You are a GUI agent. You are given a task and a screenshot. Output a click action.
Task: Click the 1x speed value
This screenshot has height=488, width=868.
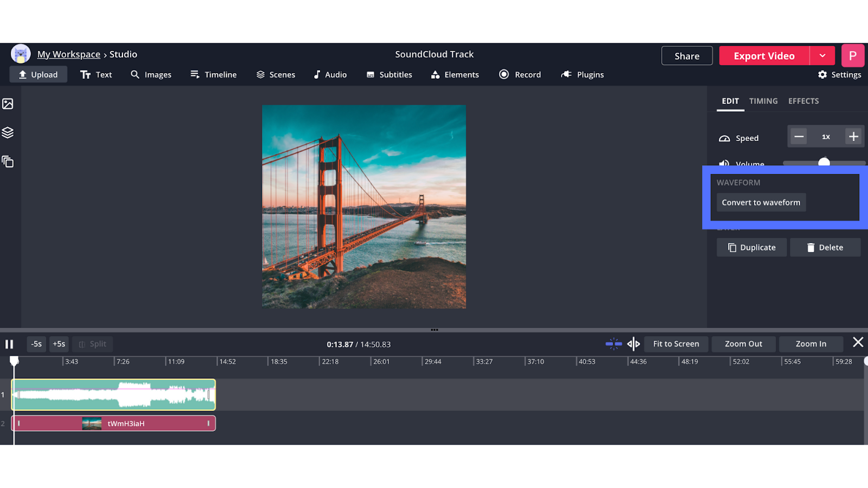(x=826, y=137)
